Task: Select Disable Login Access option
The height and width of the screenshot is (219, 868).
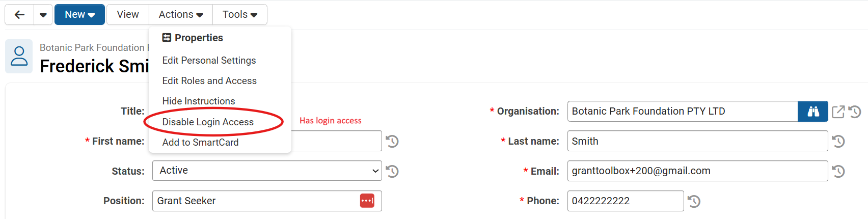Action: 208,122
